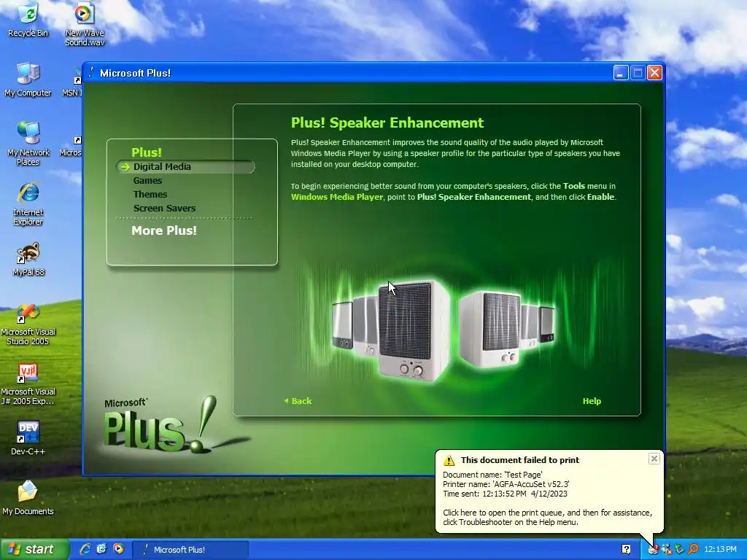Click the large center speaker image

point(414,330)
